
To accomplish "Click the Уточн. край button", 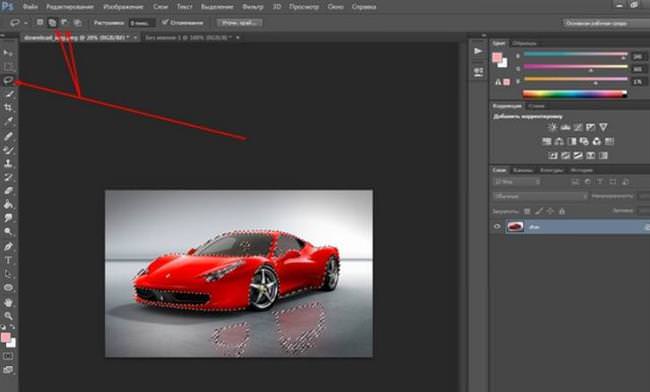I will tap(240, 23).
